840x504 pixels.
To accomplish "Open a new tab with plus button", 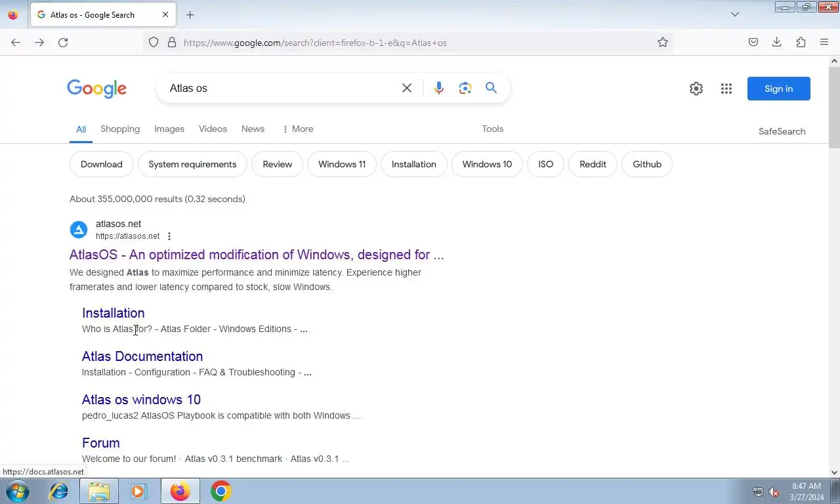I will point(190,14).
